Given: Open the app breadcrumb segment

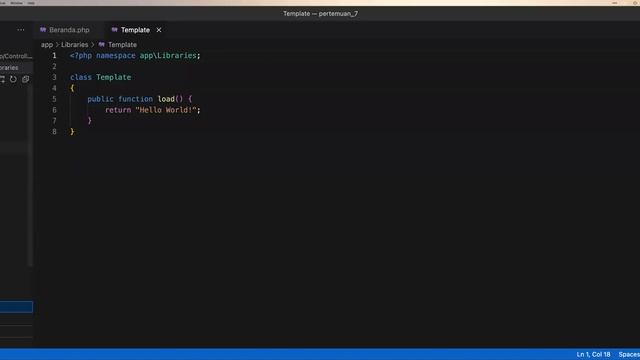Looking at the screenshot, I should [x=47, y=44].
